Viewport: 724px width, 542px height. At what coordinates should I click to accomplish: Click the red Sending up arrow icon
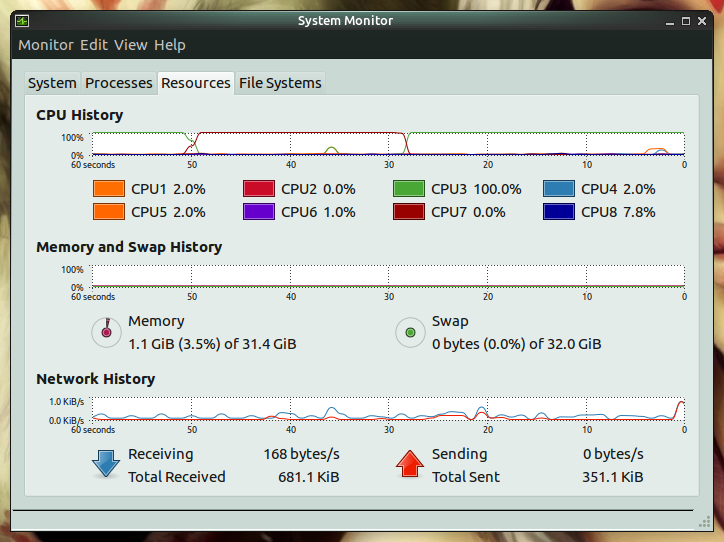point(410,464)
